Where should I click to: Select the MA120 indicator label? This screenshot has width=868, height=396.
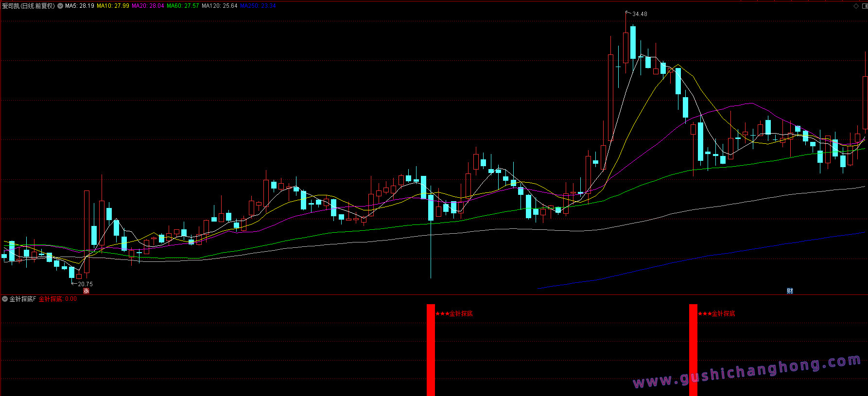click(220, 6)
